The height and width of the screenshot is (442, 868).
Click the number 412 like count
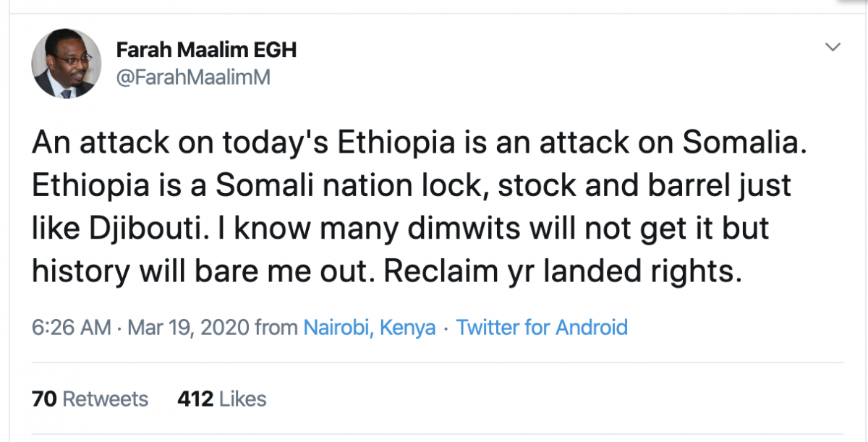tap(195, 399)
